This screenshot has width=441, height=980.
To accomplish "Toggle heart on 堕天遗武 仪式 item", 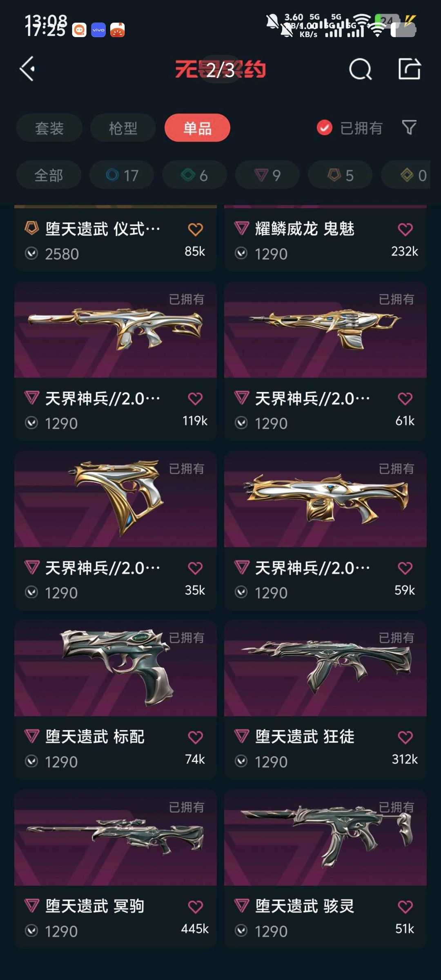I will 196,229.
